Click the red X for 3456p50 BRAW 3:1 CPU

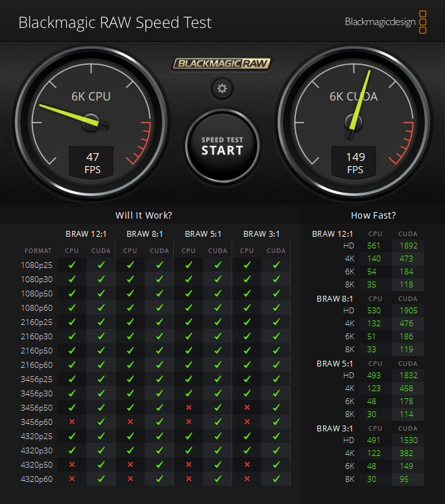pos(247,407)
